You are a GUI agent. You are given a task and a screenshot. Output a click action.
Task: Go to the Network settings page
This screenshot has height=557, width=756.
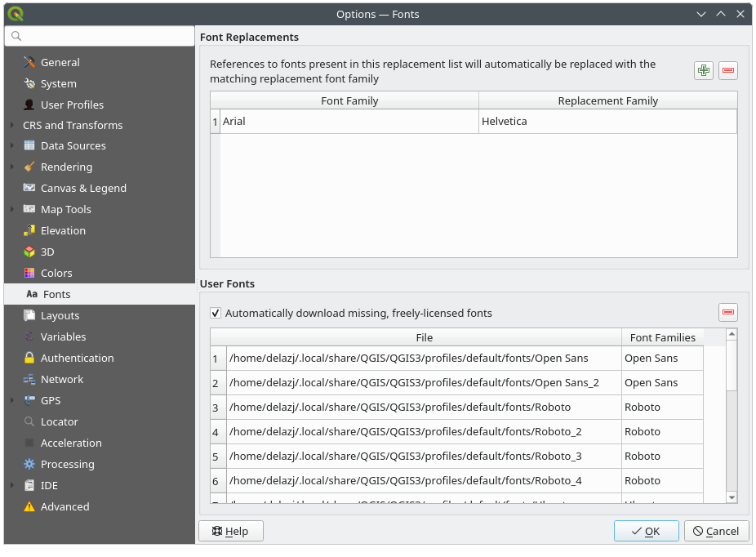pyautogui.click(x=61, y=379)
